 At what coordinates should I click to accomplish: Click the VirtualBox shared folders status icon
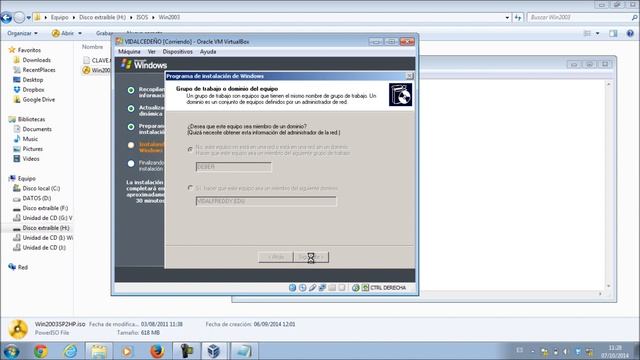pyautogui.click(x=332, y=288)
